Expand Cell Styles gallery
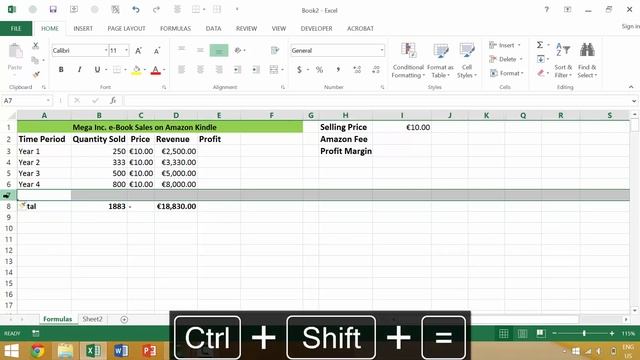 click(467, 60)
